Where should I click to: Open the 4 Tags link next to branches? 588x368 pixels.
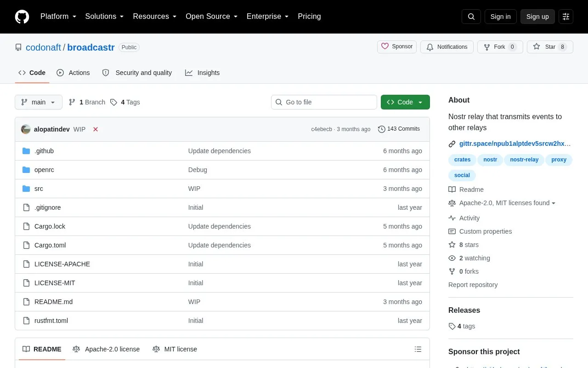coord(125,102)
